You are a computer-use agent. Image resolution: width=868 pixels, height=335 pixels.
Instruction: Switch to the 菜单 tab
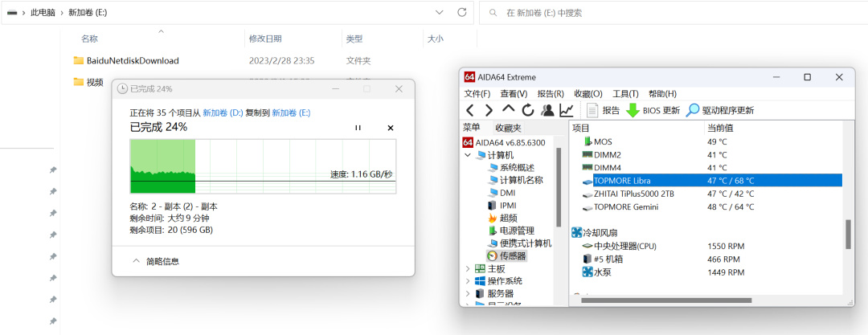pyautogui.click(x=471, y=128)
